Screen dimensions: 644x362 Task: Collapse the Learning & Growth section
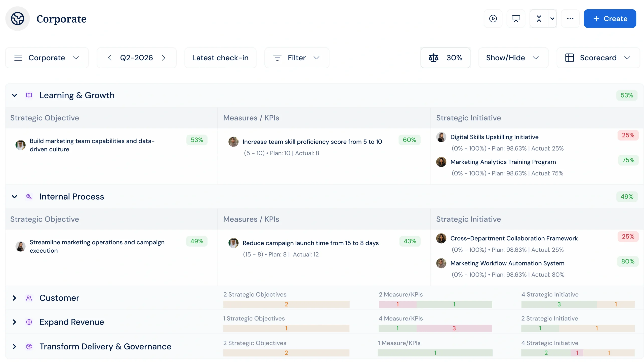click(14, 95)
